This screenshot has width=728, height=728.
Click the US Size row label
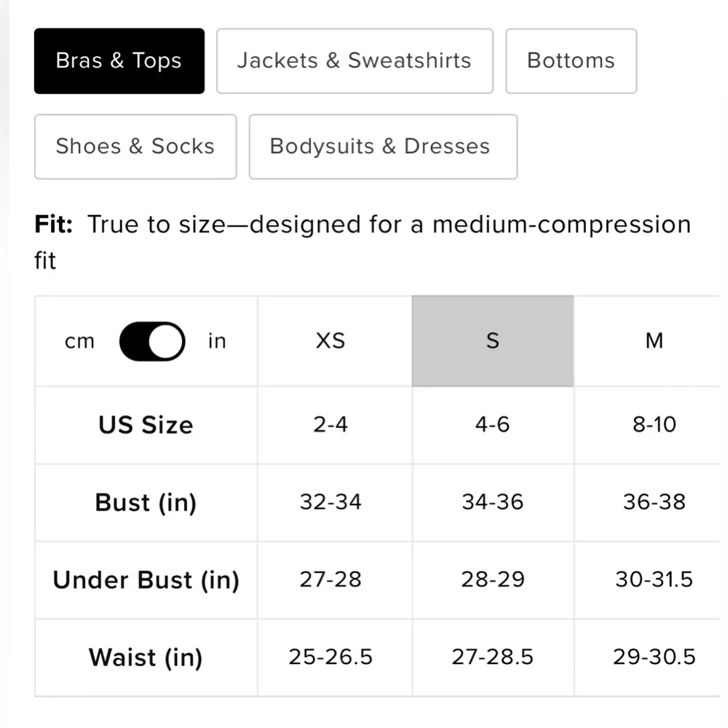pos(146,425)
